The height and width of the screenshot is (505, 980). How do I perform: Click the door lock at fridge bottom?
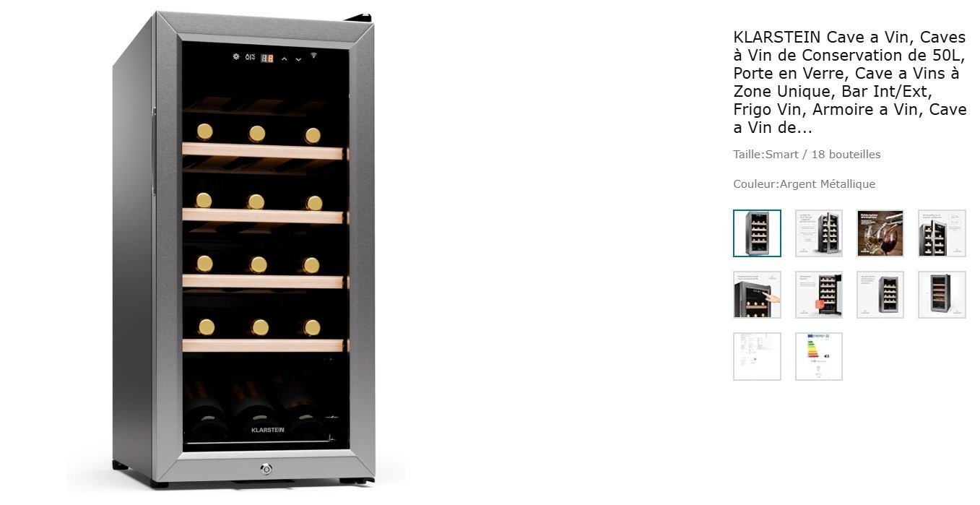click(266, 469)
